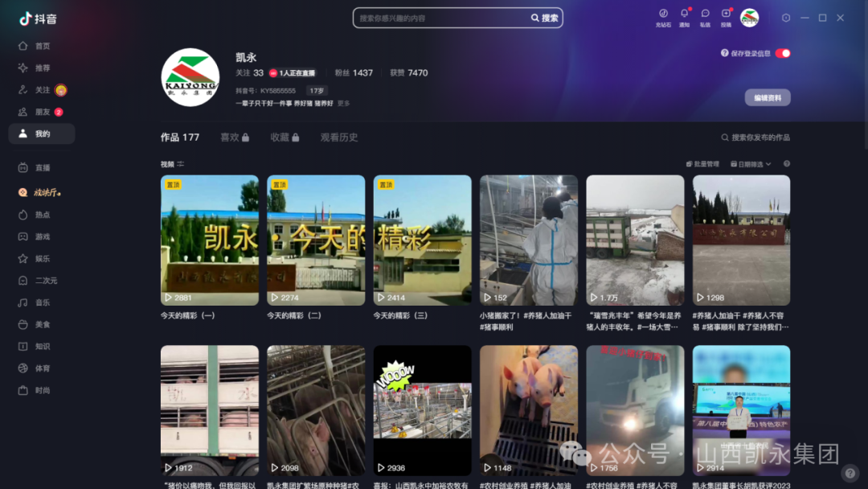Click 批量管理 batch manage button

click(702, 164)
